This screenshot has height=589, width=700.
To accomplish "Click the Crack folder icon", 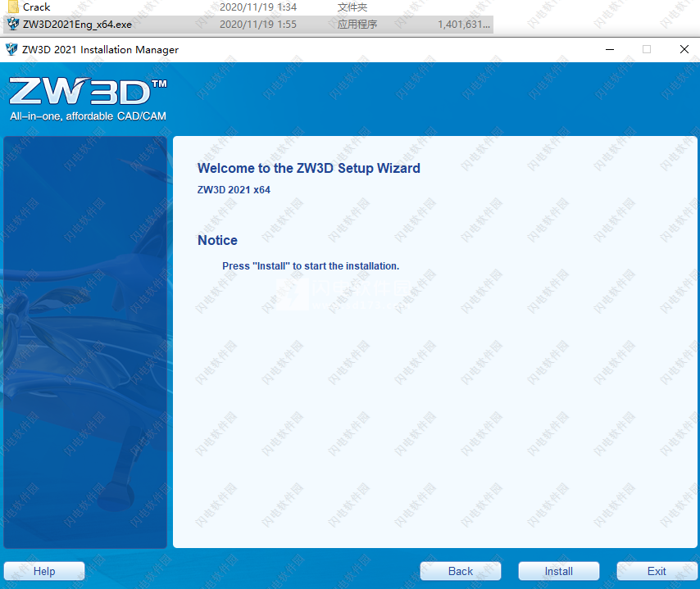I will point(13,7).
